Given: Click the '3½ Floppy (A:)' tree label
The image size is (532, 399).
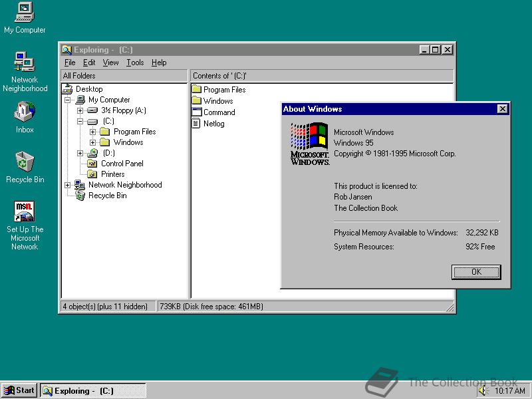Looking at the screenshot, I should click(x=124, y=110).
